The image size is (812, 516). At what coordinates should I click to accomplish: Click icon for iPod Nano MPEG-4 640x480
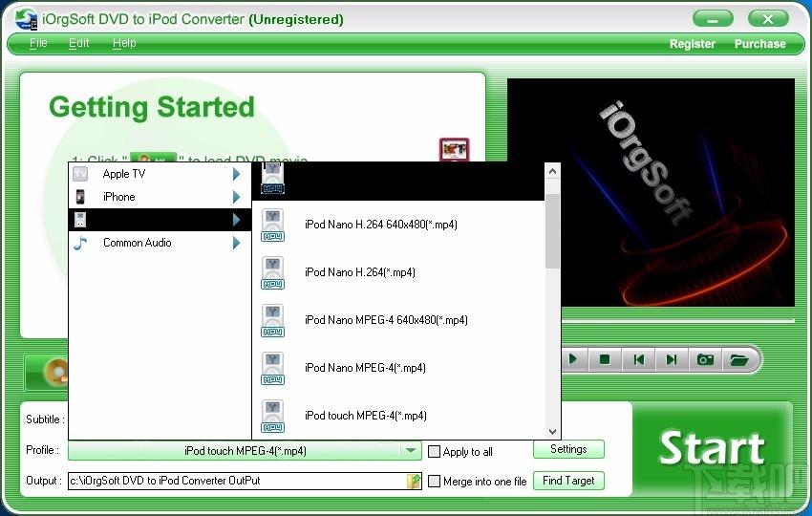coord(272,320)
